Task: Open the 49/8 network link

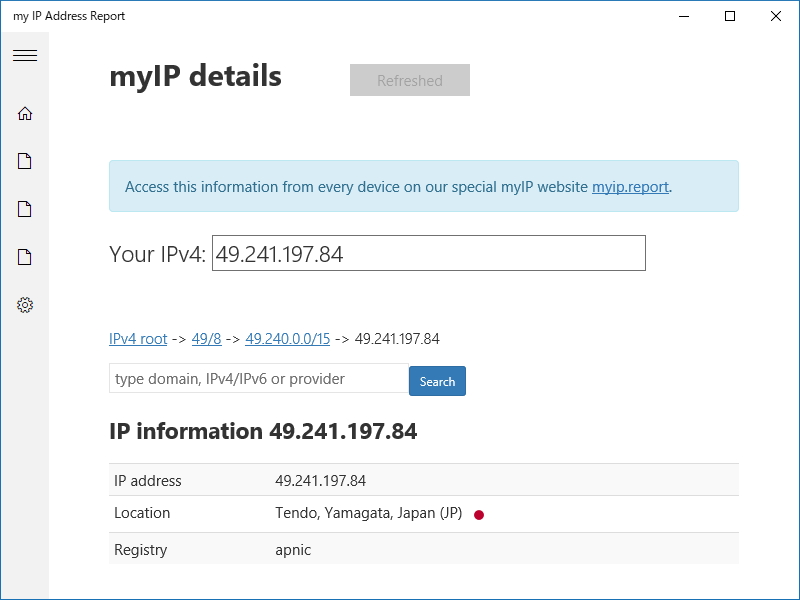Action: coord(206,339)
